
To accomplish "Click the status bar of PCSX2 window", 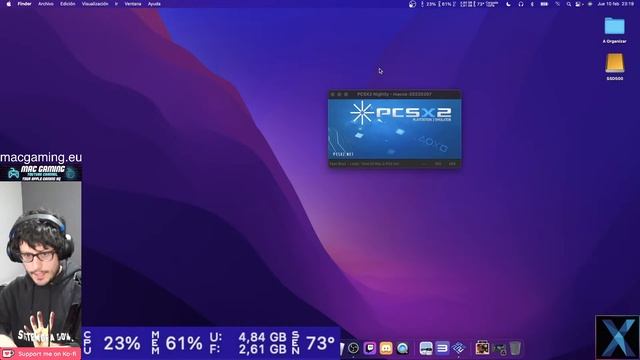I will point(395,164).
